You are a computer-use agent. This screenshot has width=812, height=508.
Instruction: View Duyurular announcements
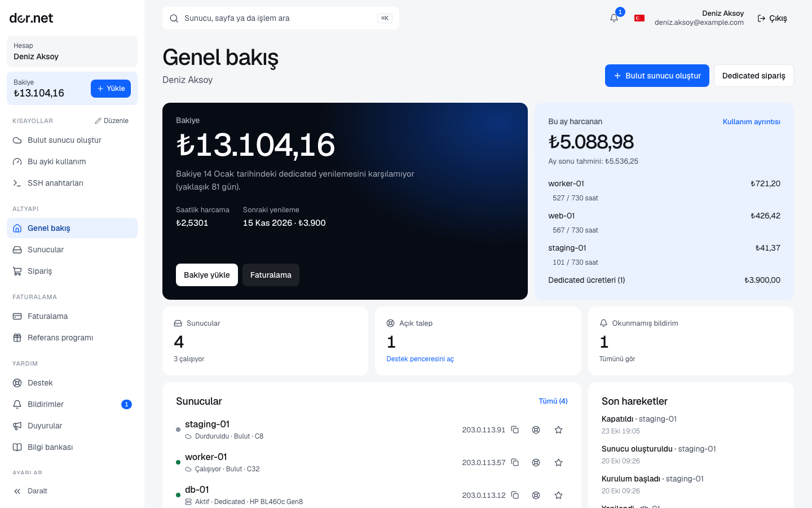pos(72,426)
